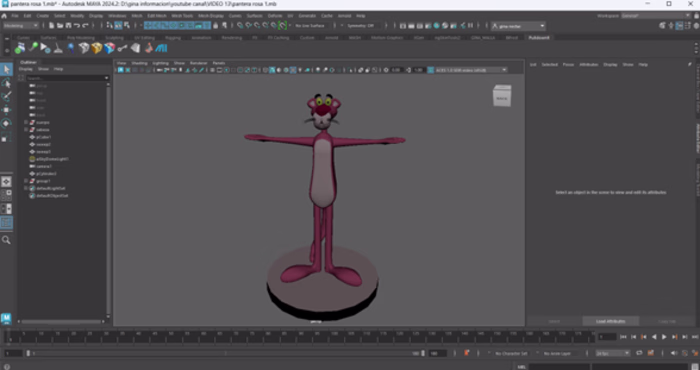700x370 pixels.
Task: Toggle ACES color management icon
Action: point(431,70)
